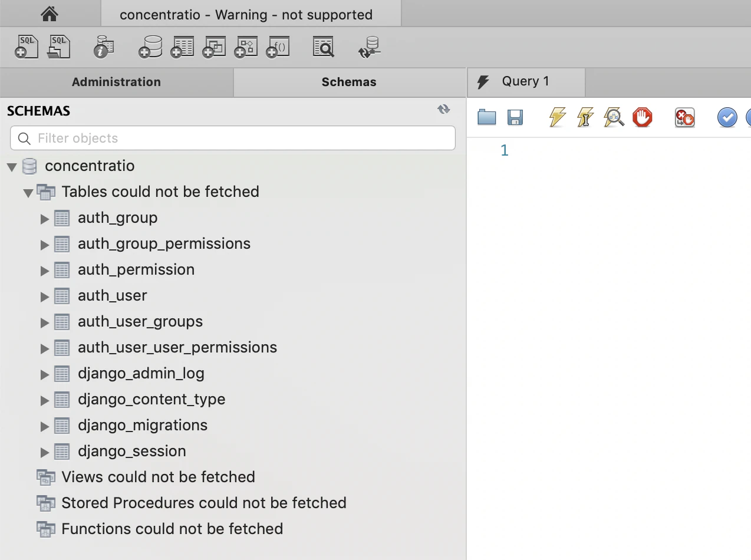The image size is (751, 560).
Task: Expand the auth_permission table
Action: pos(45,271)
